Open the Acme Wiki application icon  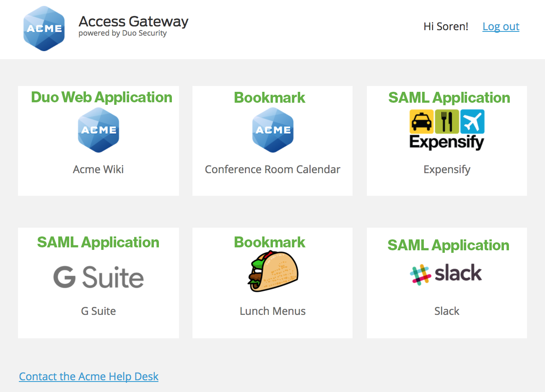tap(99, 129)
